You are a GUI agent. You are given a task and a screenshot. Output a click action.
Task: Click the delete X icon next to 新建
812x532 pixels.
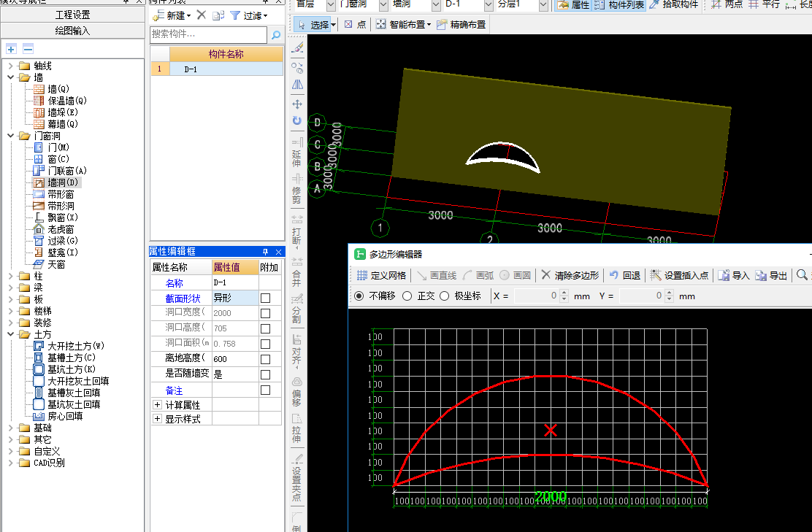click(x=202, y=15)
